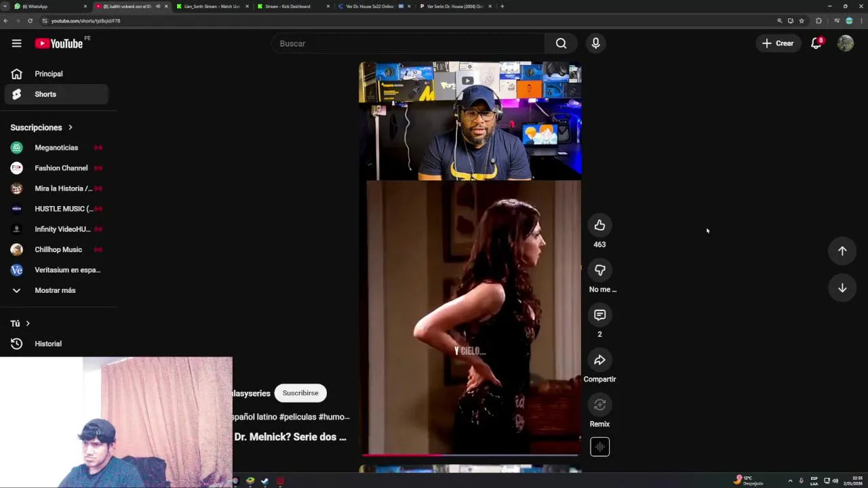The width and height of the screenshot is (868, 488).
Task: Open media controls icon in Chrome toolbar
Action: (837, 21)
